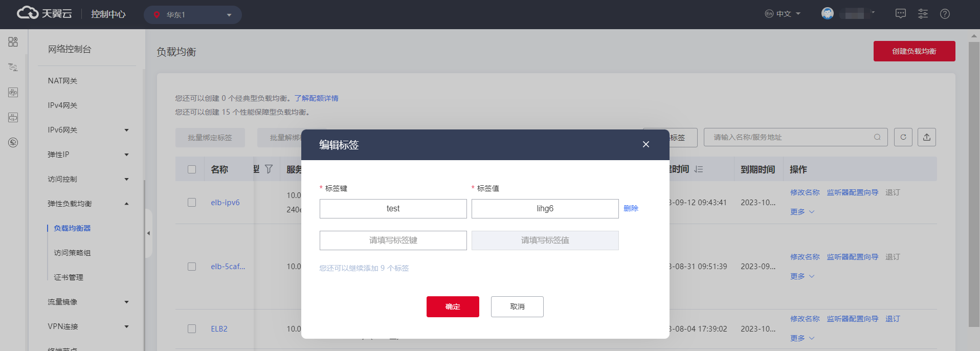Check the elb-ipv6 row checkbox
This screenshot has width=980, height=351.
click(x=192, y=203)
